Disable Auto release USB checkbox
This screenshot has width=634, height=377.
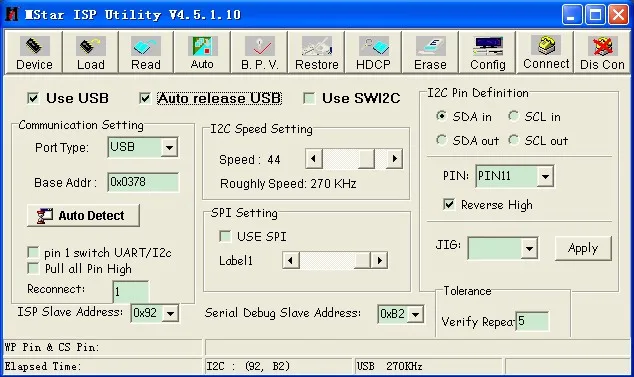145,98
